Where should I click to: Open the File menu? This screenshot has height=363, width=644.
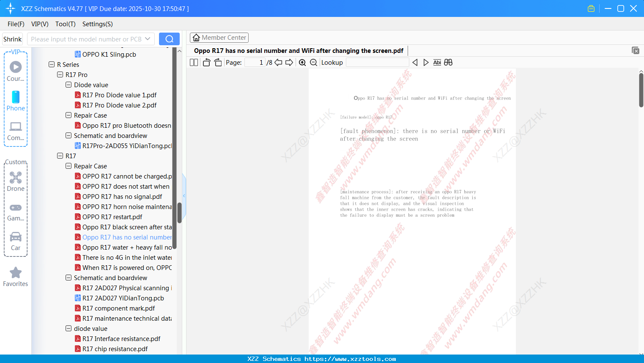pos(16,24)
